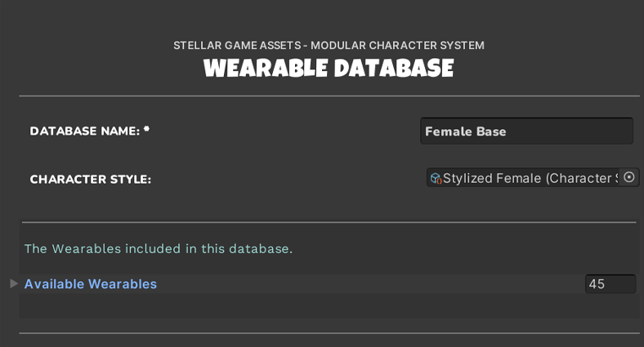This screenshot has height=347, width=644.
Task: Click the object picker circle for Character Style
Action: click(628, 177)
